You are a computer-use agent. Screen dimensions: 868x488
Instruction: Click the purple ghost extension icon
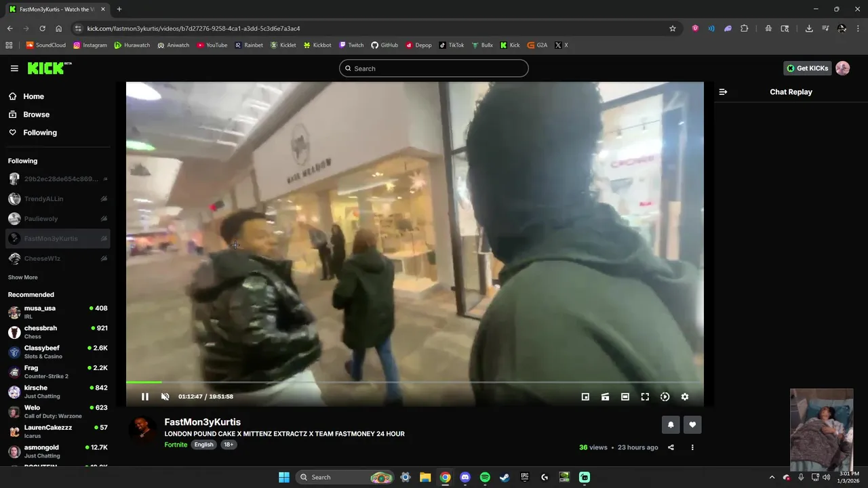[728, 28]
